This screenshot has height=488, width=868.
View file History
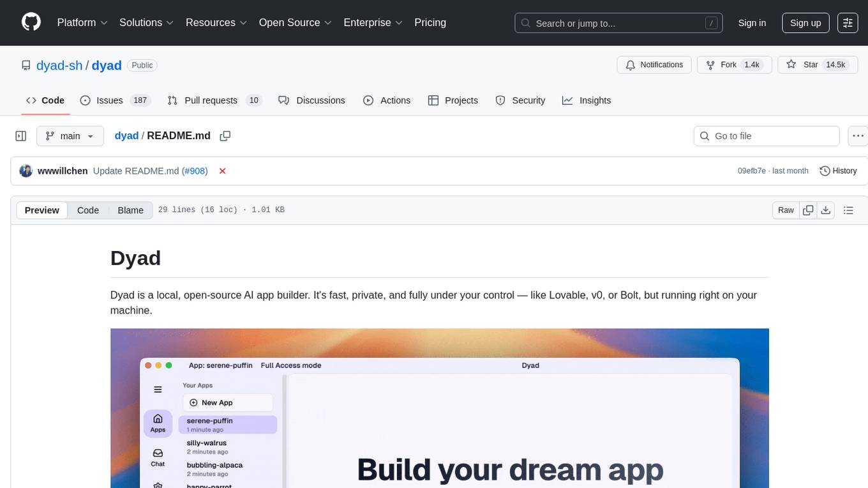tap(838, 171)
